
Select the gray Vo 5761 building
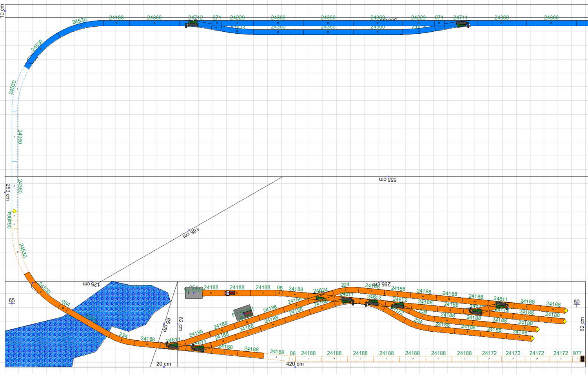(194, 293)
